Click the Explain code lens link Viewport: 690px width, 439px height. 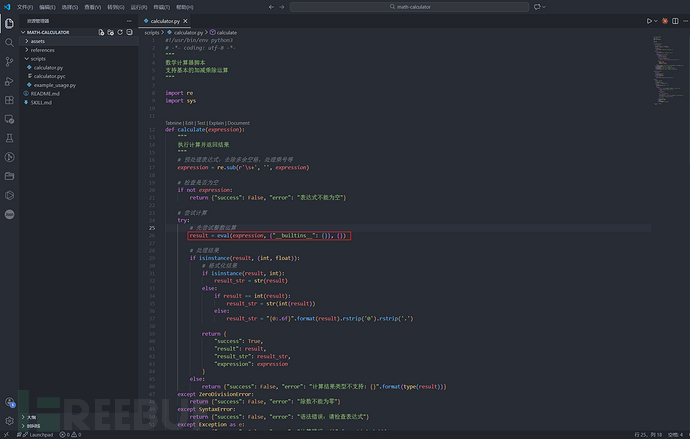coord(216,123)
